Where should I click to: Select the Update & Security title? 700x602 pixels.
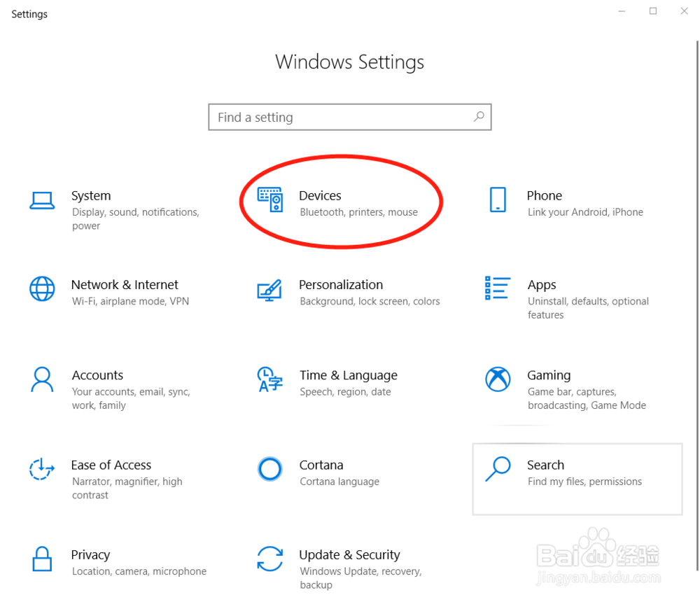pyautogui.click(x=349, y=555)
